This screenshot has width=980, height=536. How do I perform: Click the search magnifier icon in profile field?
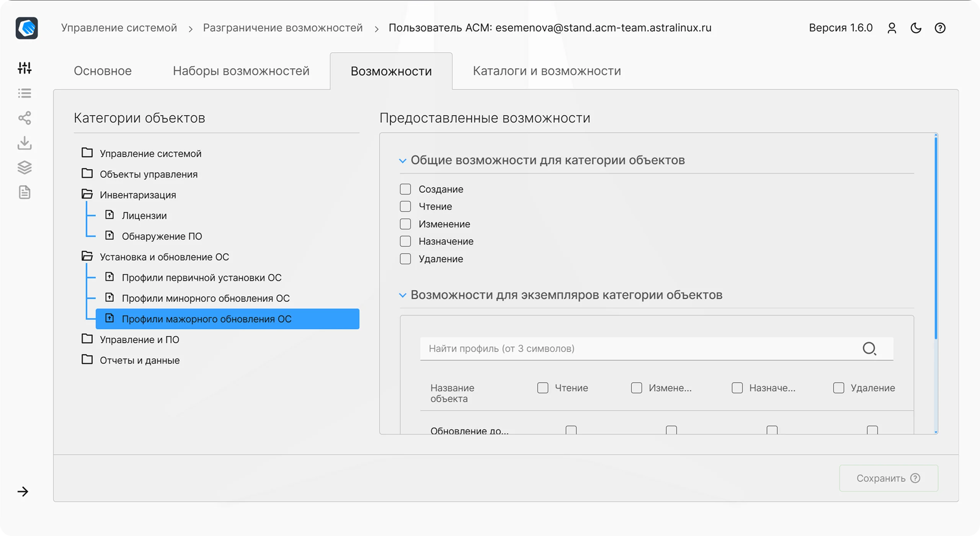[869, 348]
